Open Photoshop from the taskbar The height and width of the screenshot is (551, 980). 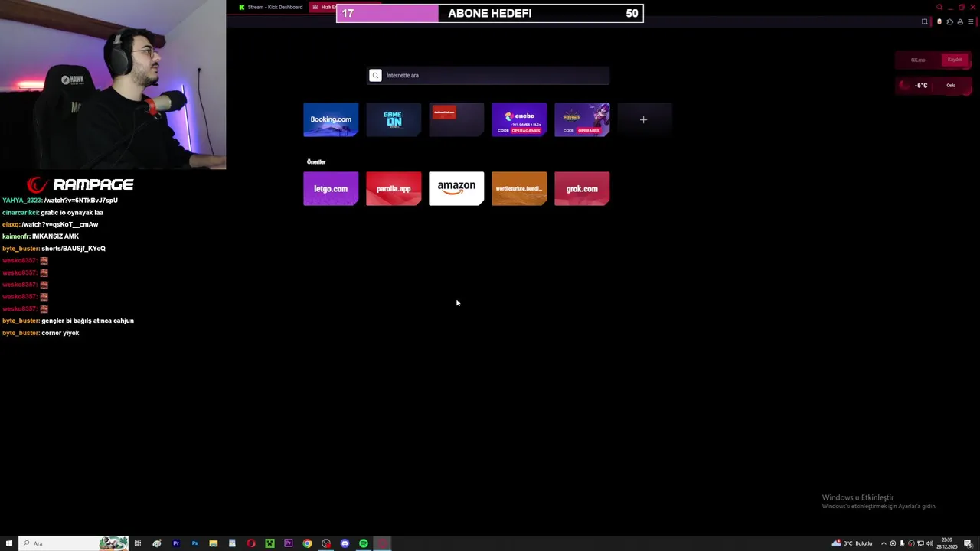(194, 543)
